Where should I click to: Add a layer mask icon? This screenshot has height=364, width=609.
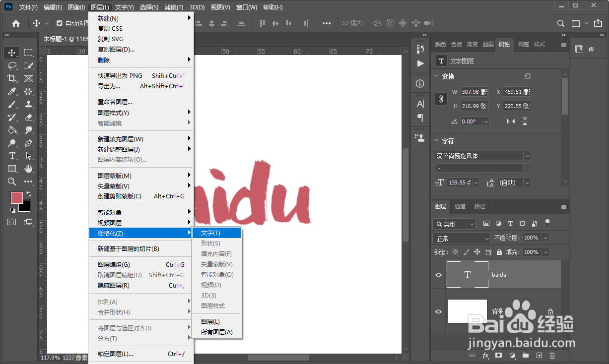point(499,356)
